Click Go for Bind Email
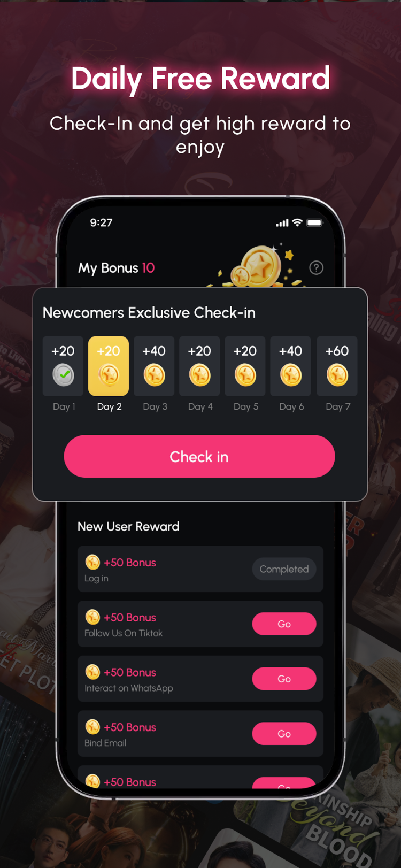The width and height of the screenshot is (401, 868). (x=284, y=734)
